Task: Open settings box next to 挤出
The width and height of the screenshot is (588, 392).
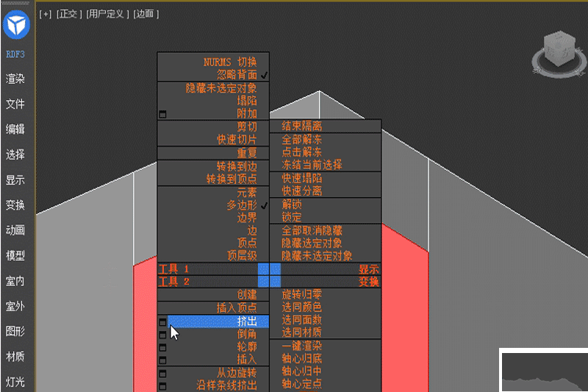Action: [x=162, y=322]
